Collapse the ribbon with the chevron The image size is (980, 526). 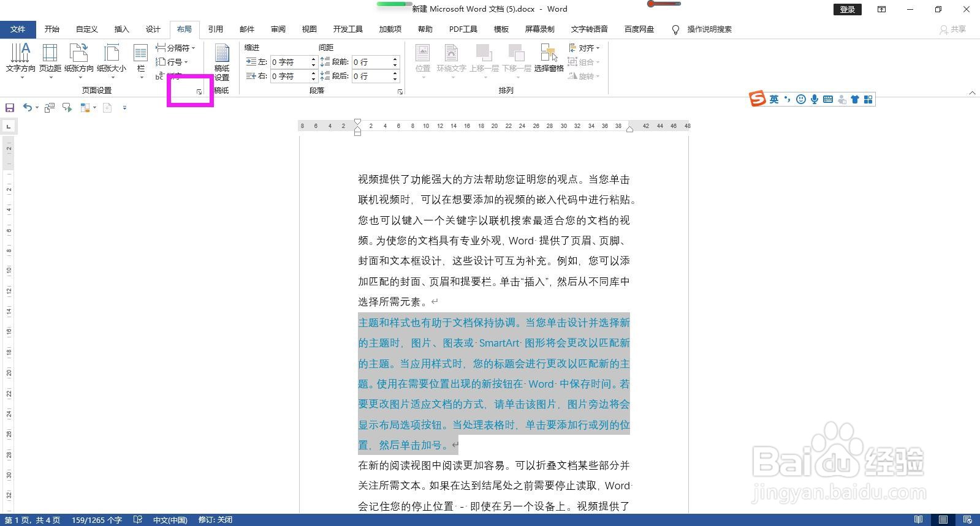972,92
